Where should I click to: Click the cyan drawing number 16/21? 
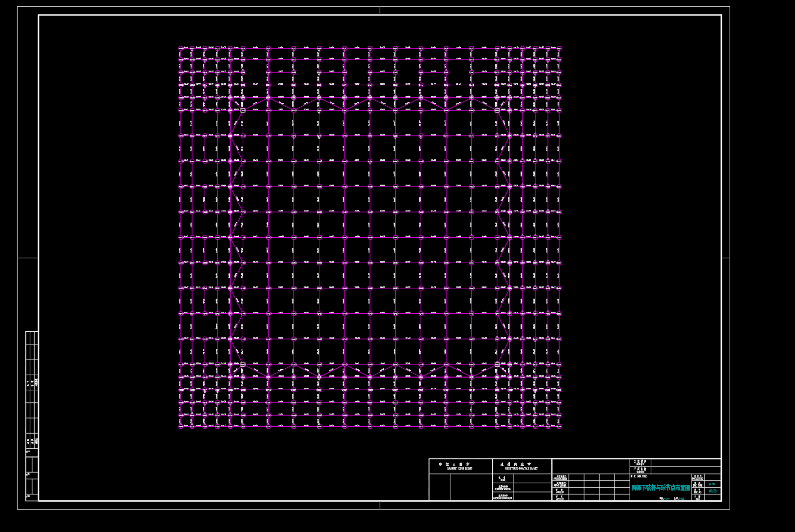pyautogui.click(x=713, y=491)
